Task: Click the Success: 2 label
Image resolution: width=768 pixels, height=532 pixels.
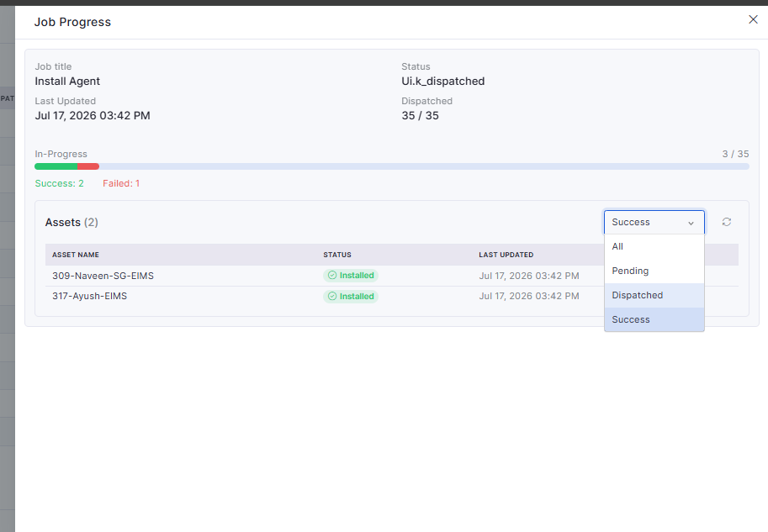Action: 59,183
